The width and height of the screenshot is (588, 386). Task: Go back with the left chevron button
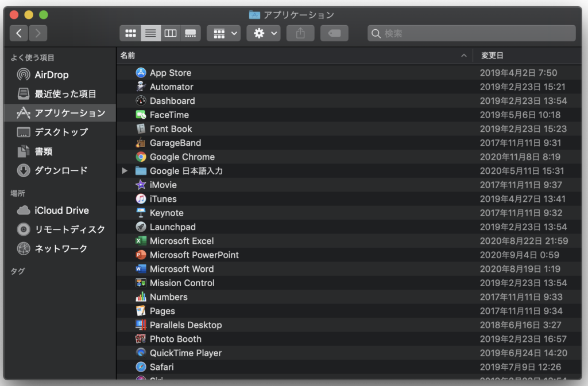click(19, 33)
